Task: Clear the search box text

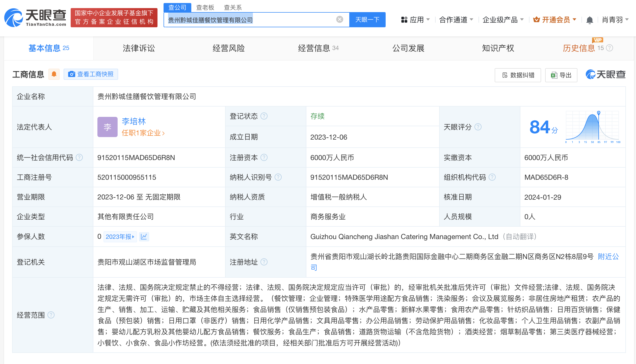Action: (x=339, y=19)
